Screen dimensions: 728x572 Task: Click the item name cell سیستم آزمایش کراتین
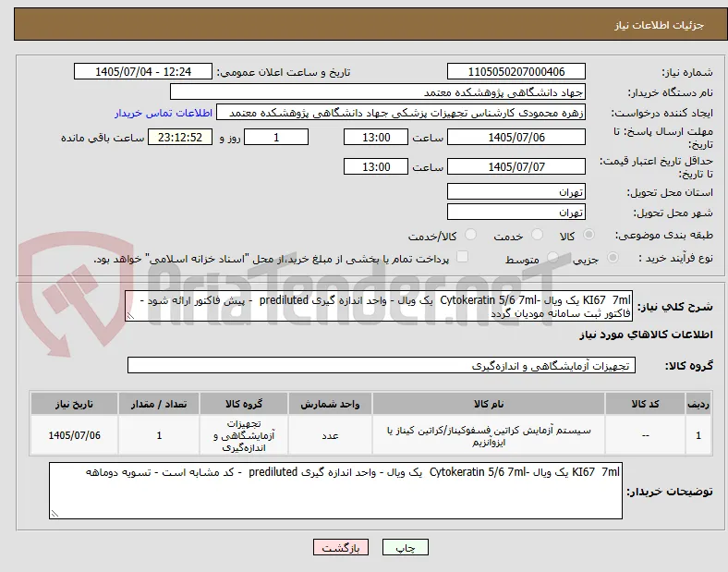click(x=489, y=435)
